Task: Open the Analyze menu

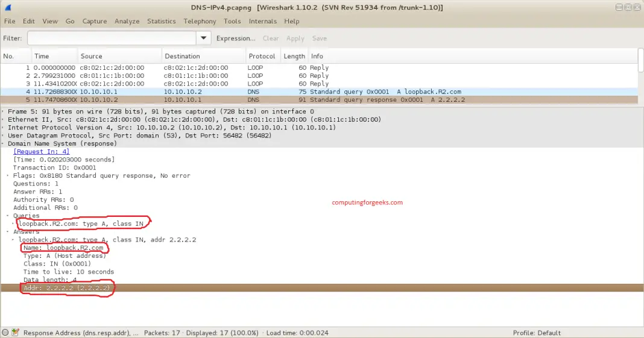Action: [x=127, y=21]
